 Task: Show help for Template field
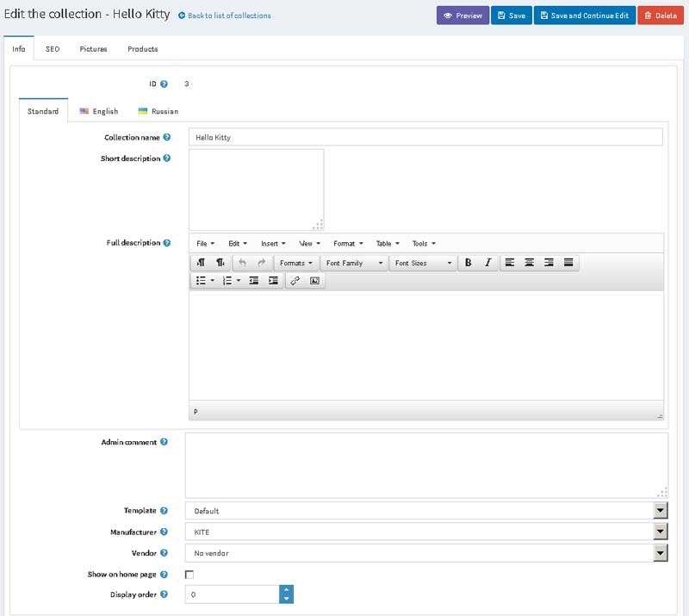tap(164, 511)
